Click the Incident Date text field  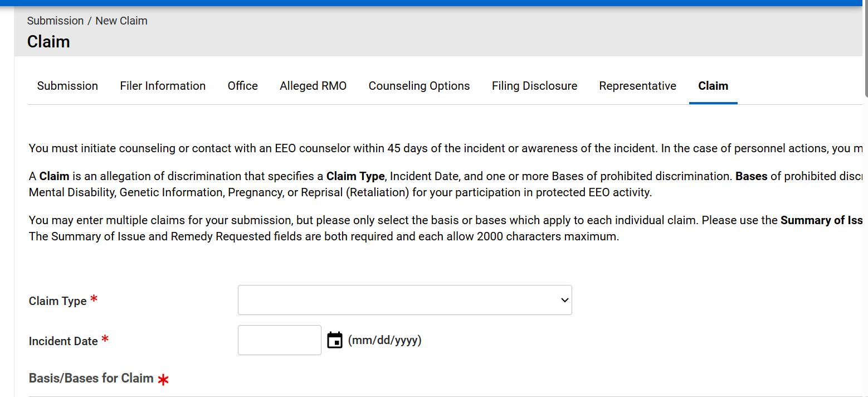coord(279,340)
